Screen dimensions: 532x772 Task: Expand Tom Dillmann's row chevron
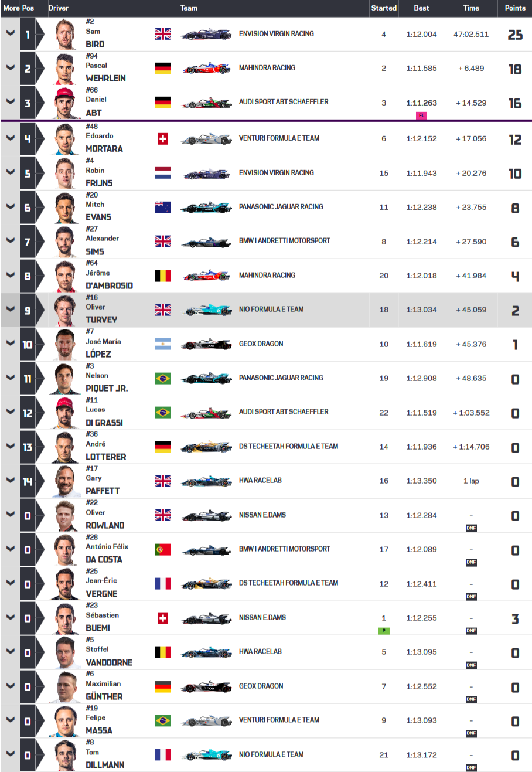(x=10, y=754)
